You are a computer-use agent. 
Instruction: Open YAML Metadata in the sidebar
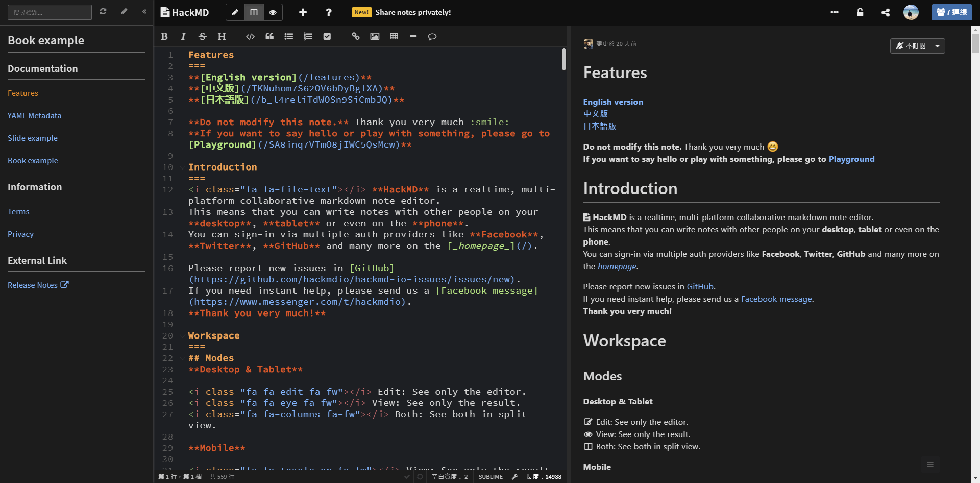coord(34,116)
